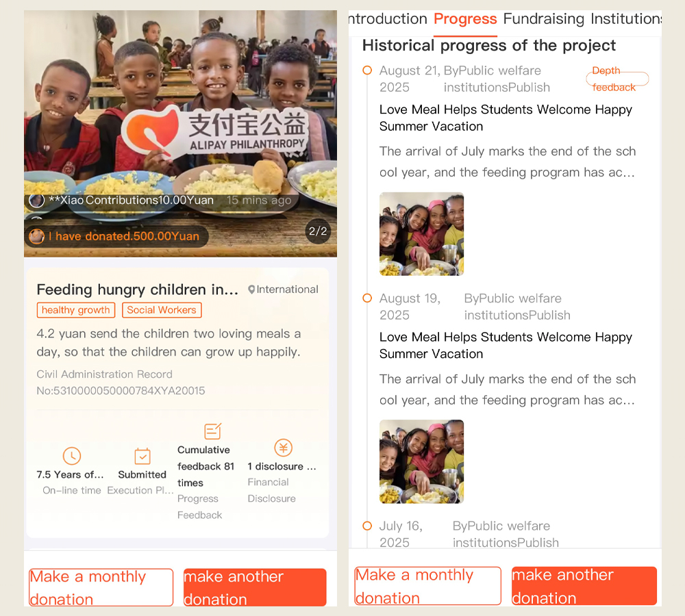Tap the avatar beside I have donated

pos(37,236)
